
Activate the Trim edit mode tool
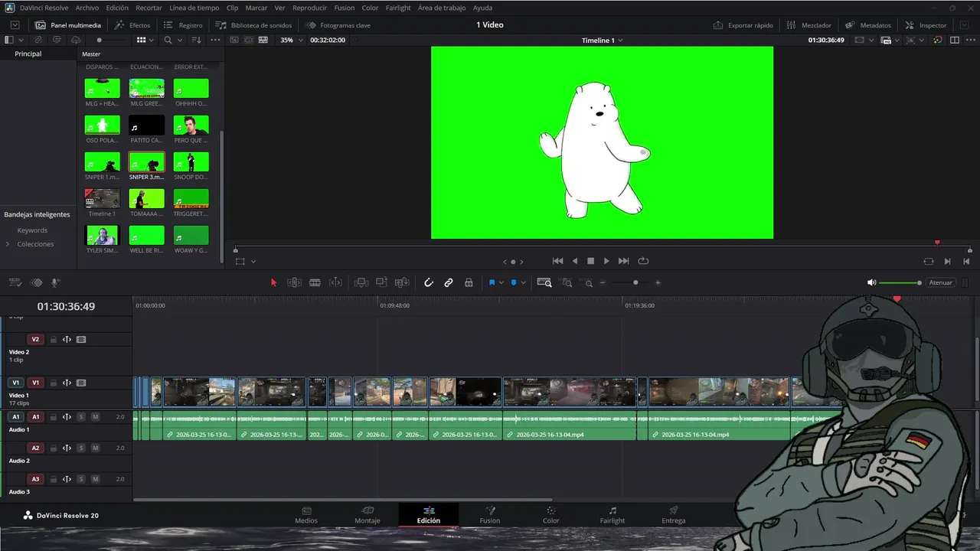tap(294, 282)
